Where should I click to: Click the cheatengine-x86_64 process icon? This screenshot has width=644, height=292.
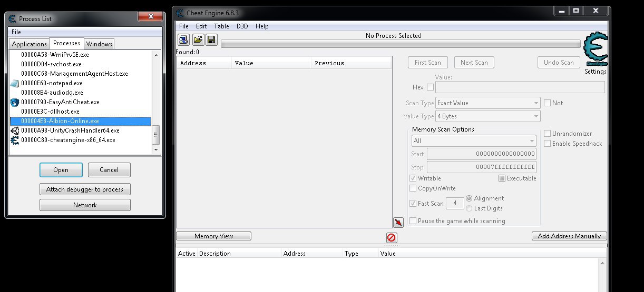coord(15,140)
